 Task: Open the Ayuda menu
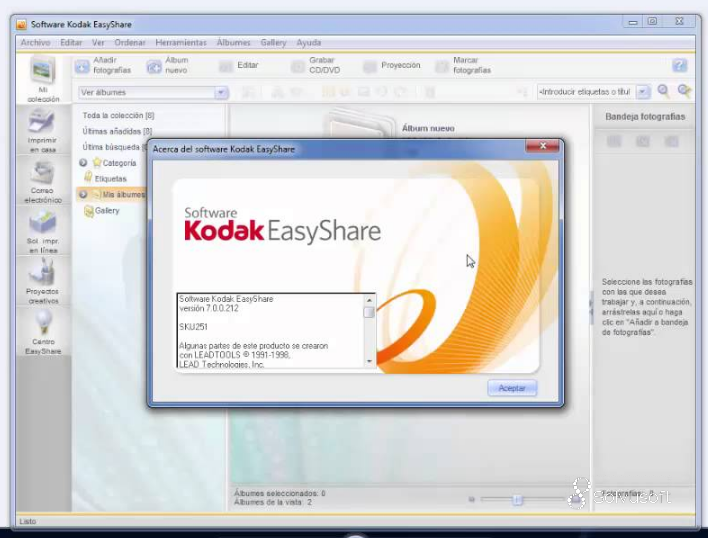[x=309, y=42]
